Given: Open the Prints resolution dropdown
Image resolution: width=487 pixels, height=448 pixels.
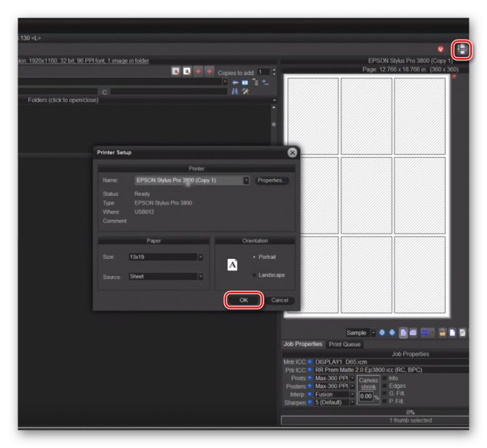Looking at the screenshot, I should (x=353, y=378).
